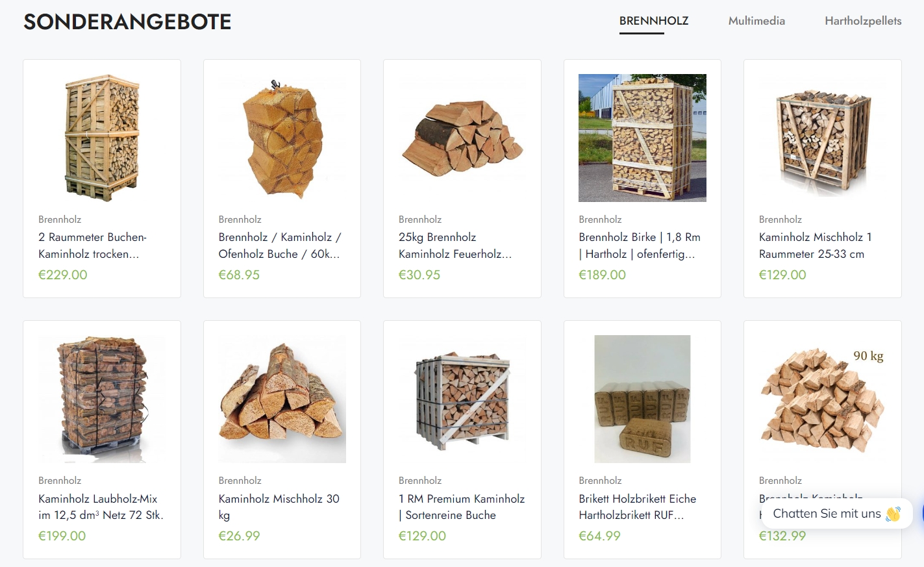Click the Brennholz category label above €229.00 product
The height and width of the screenshot is (567, 924).
click(60, 220)
